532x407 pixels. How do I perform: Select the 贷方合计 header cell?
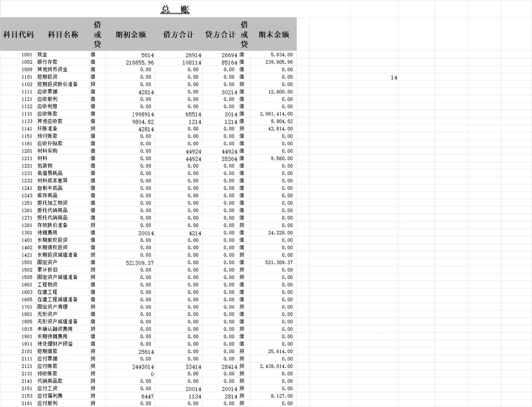(220, 34)
